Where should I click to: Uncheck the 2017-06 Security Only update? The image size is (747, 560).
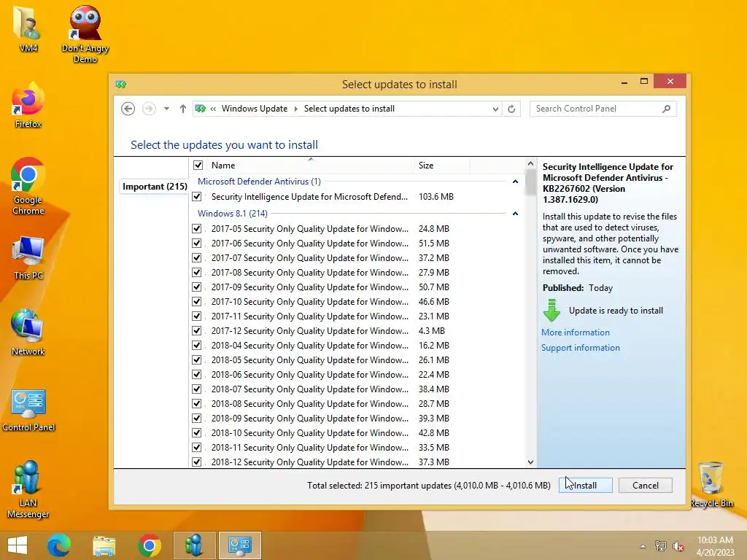pyautogui.click(x=196, y=243)
